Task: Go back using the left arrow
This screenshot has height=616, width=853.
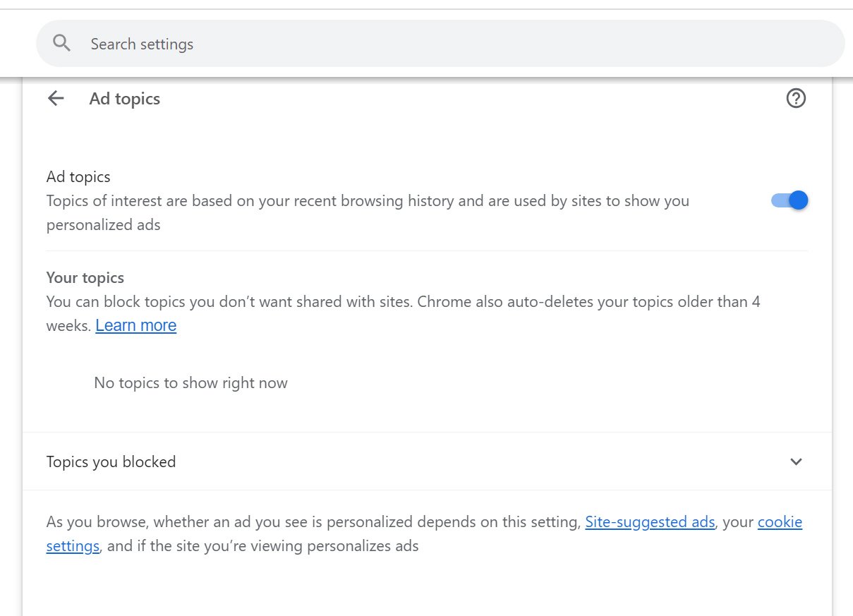Action: coord(56,99)
